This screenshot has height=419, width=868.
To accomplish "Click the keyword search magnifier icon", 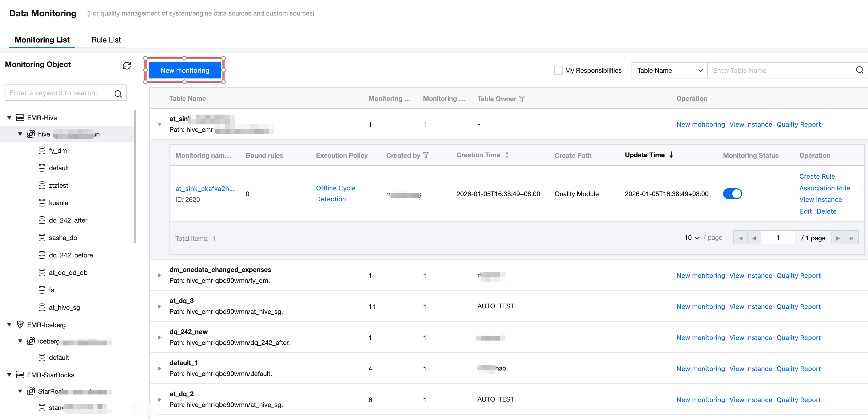I will 118,93.
